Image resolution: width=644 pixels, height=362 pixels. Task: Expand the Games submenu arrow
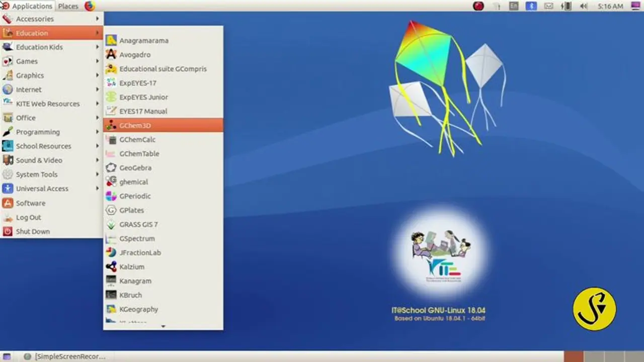[x=98, y=61]
